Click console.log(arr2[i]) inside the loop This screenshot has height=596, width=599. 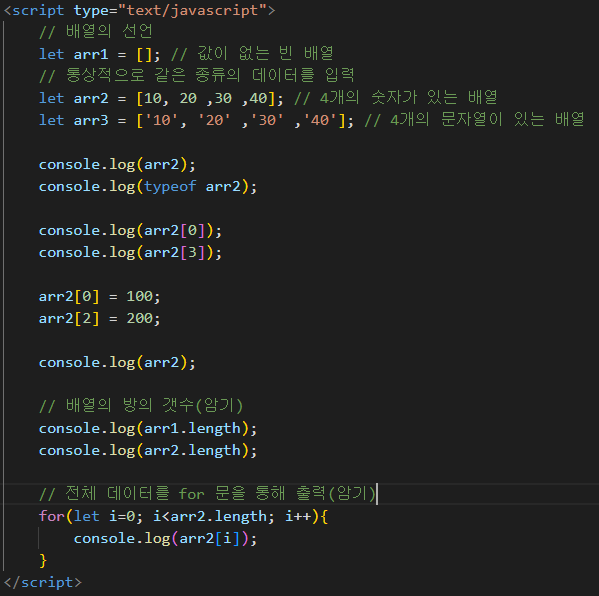coord(165,539)
